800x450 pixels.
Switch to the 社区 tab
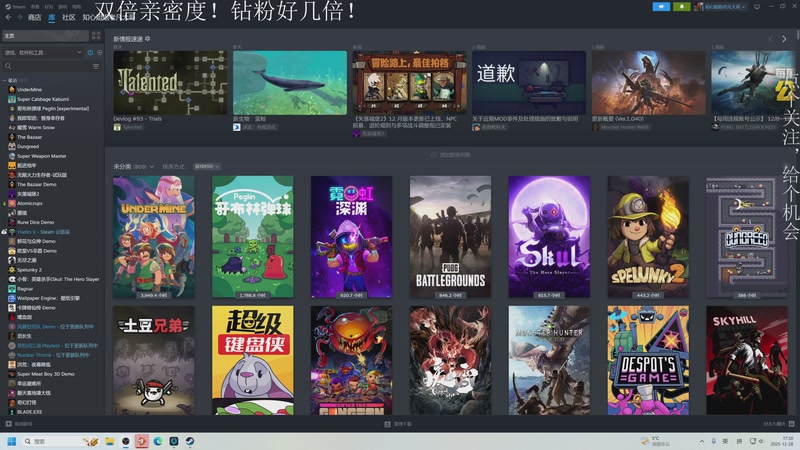pyautogui.click(x=69, y=17)
